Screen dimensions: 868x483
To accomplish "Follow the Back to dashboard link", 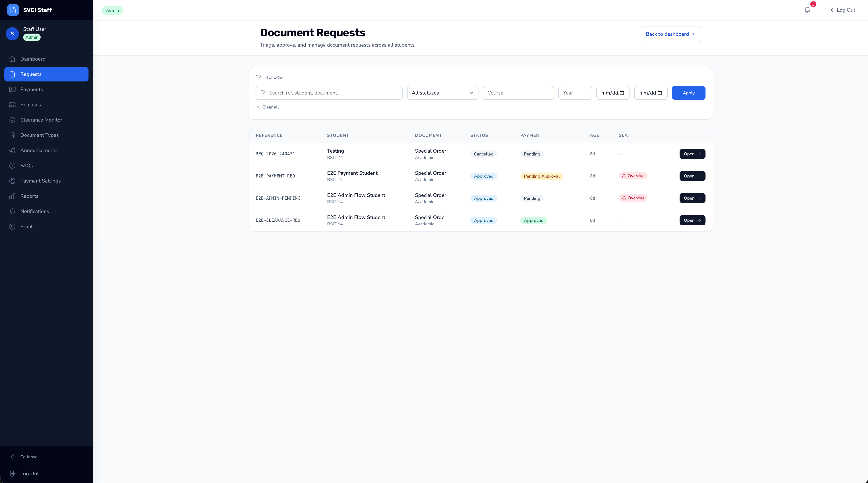I will pyautogui.click(x=670, y=34).
